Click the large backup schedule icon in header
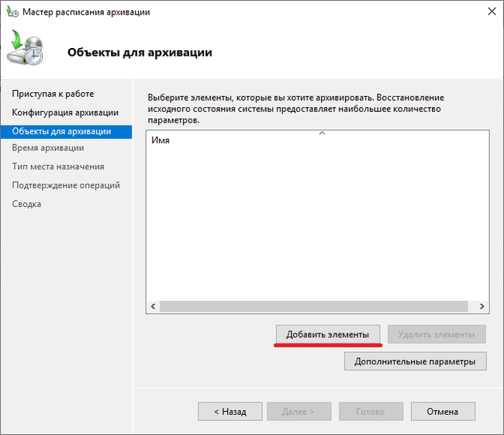This screenshot has width=504, height=435. [28, 50]
